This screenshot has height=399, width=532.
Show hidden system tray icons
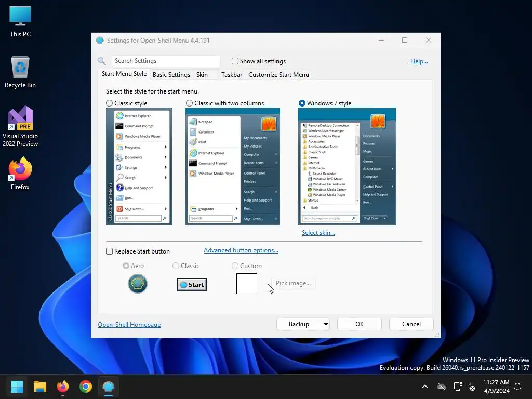point(425,387)
